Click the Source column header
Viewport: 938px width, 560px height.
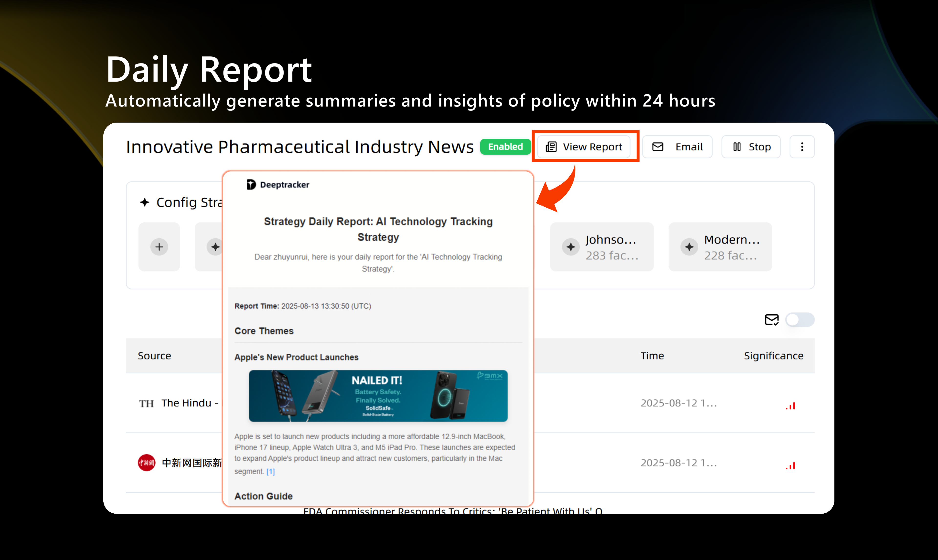[x=154, y=356]
